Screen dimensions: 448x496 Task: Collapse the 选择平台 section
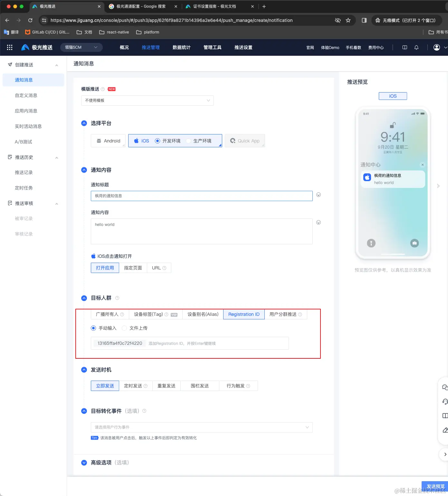pos(84,123)
